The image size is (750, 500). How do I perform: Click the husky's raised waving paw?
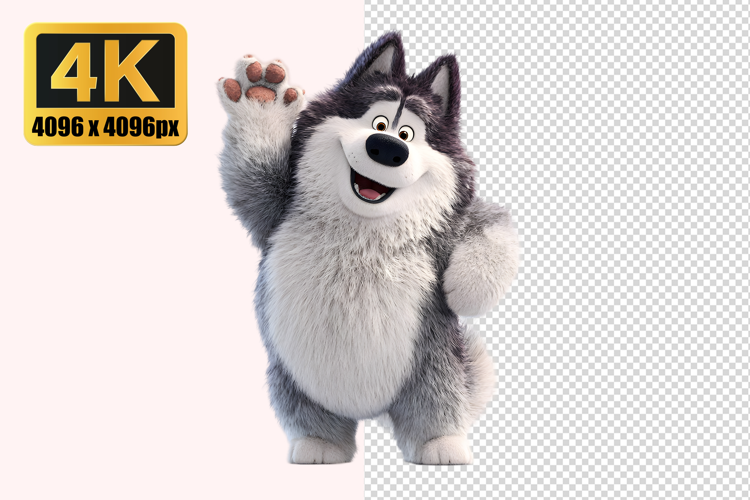tap(260, 88)
